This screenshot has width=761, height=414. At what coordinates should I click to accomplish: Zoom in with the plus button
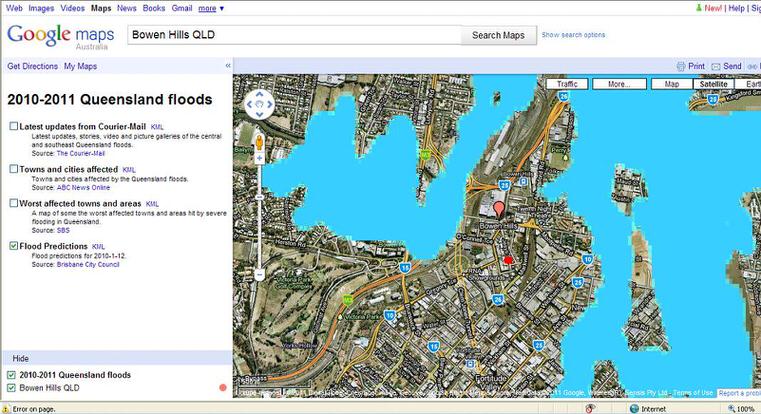(260, 158)
